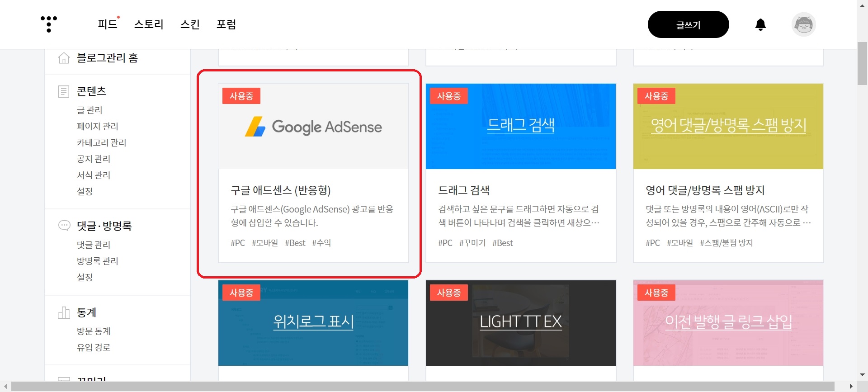Image resolution: width=868 pixels, height=392 pixels.
Task: Open 페이지 관리 in sidebar
Action: [97, 126]
